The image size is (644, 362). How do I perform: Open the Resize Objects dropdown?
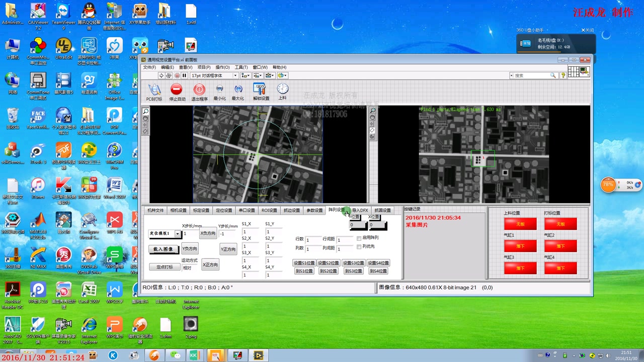click(x=269, y=75)
